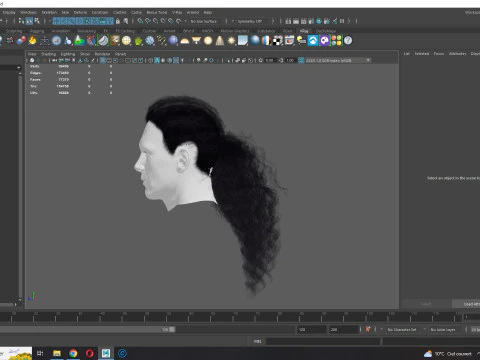480x360 pixels.
Task: Click the Load Attributes button
Action: pos(466,304)
